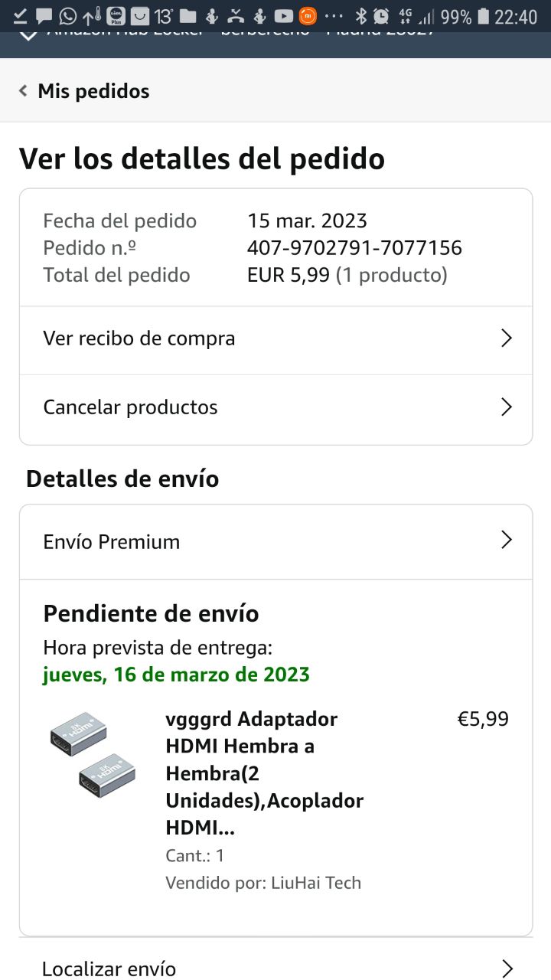The image size is (551, 980).
Task: Tap the Mis pedidos breadcrumb text
Action: point(93,91)
